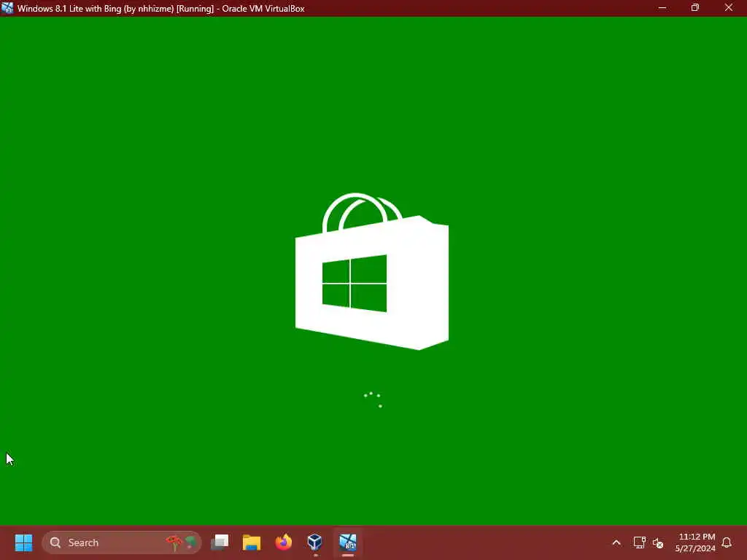The height and width of the screenshot is (560, 747).
Task: Click the VirtualBox window title bar icon
Action: (x=7, y=8)
